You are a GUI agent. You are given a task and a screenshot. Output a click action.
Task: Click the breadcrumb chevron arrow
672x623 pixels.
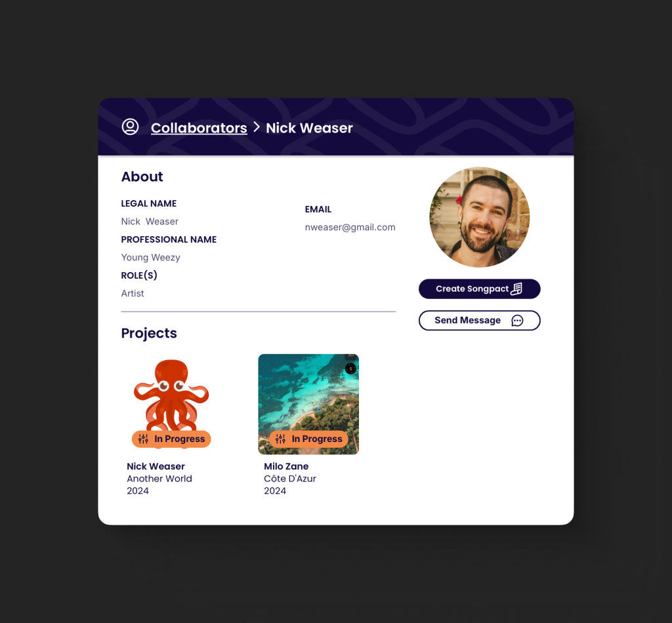257,127
